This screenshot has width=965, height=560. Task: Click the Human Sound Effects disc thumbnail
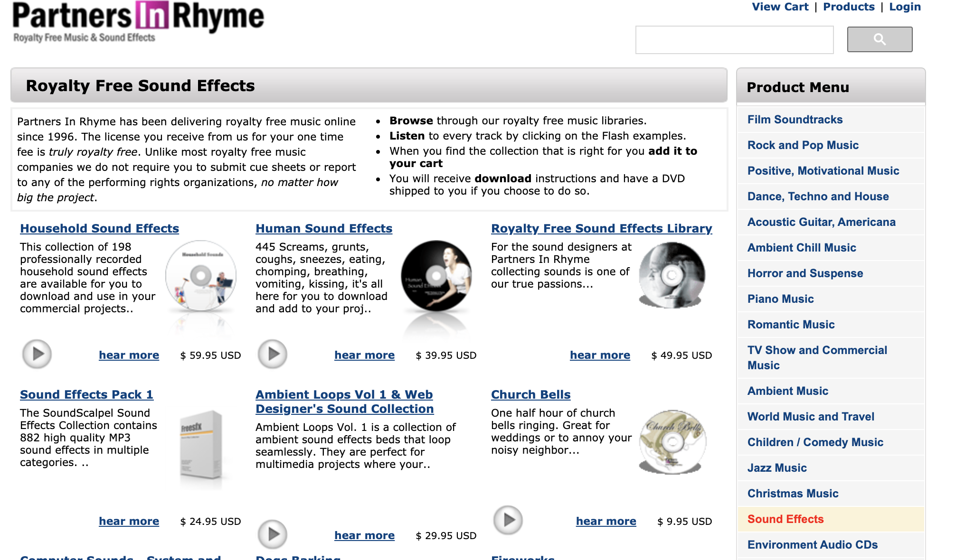pyautogui.click(x=436, y=277)
